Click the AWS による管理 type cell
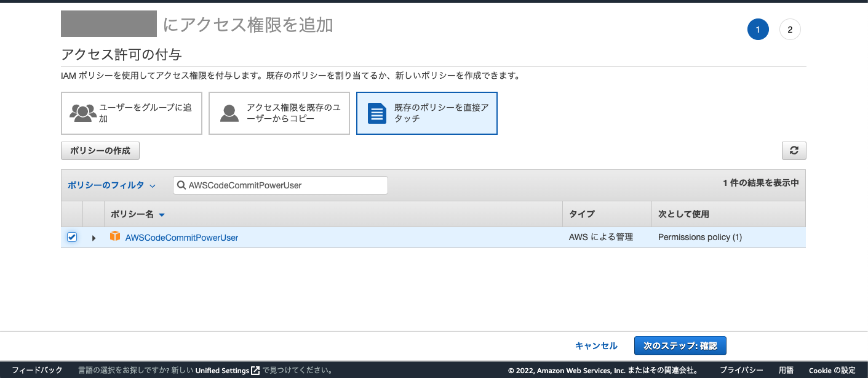The width and height of the screenshot is (868, 378). tap(601, 237)
